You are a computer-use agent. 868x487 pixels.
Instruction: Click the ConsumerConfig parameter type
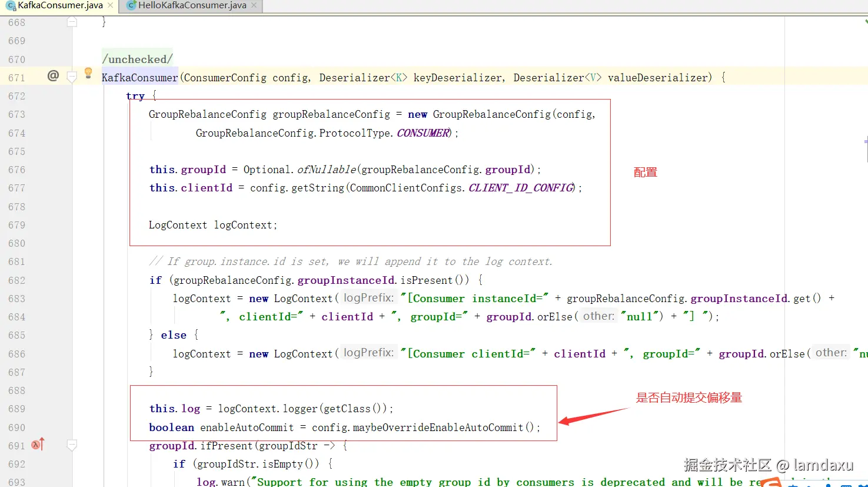pyautogui.click(x=225, y=78)
